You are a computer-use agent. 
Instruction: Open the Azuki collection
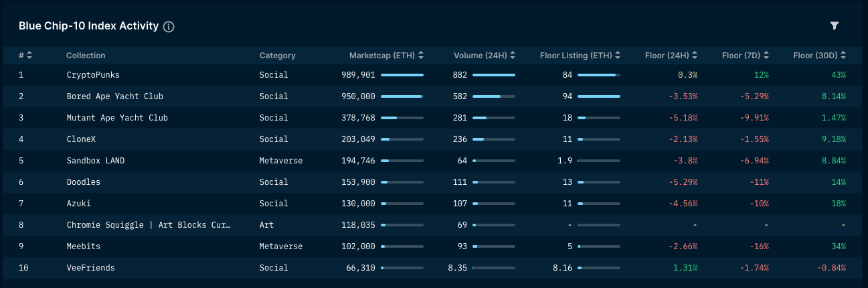click(79, 204)
